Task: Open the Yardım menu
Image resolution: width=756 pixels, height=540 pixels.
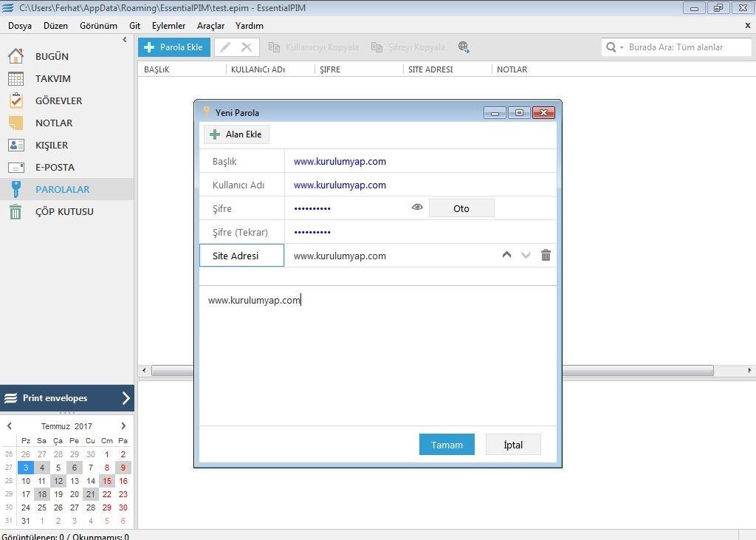Action: point(250,26)
